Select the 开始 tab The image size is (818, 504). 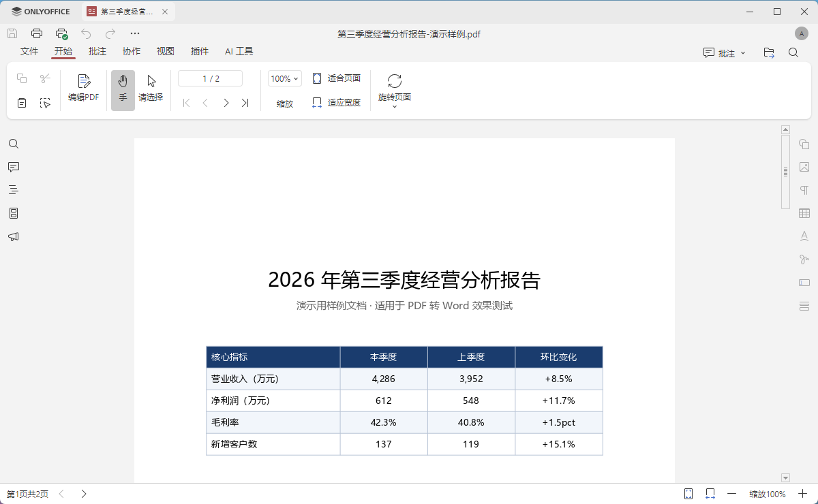[63, 52]
